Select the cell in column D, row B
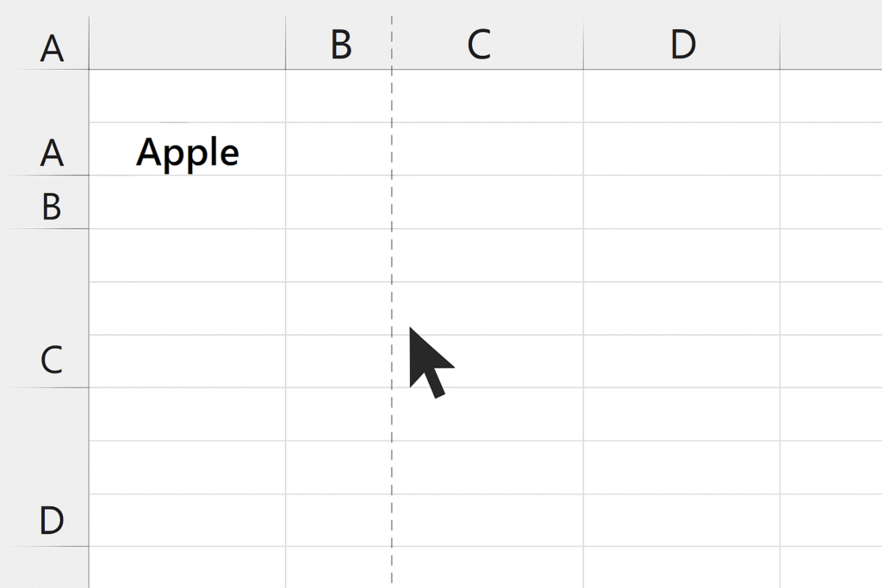 click(x=682, y=202)
